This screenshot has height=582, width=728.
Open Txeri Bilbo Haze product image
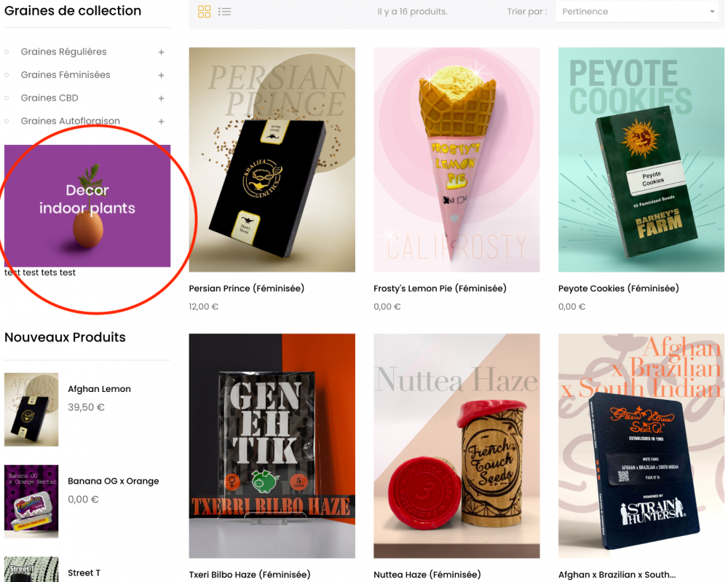coord(272,446)
